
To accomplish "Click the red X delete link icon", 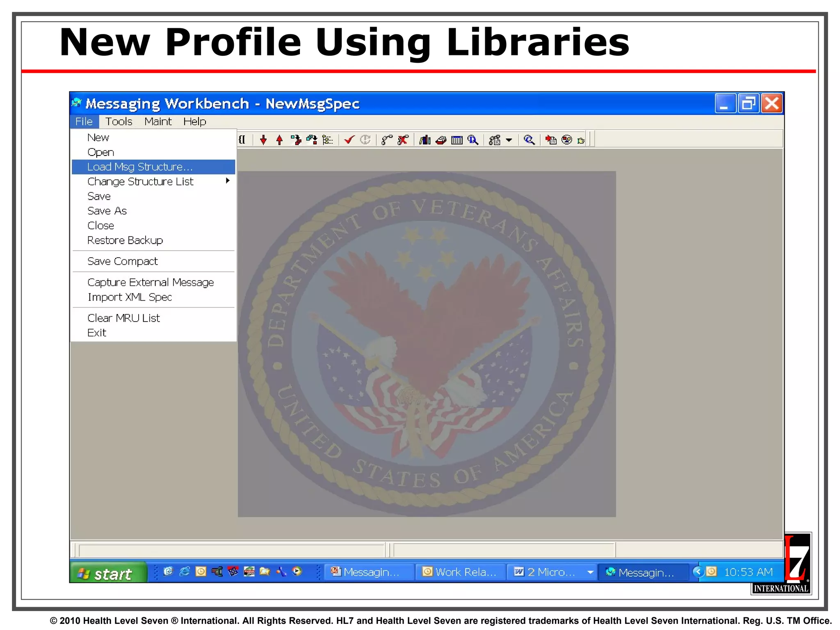I will [403, 140].
